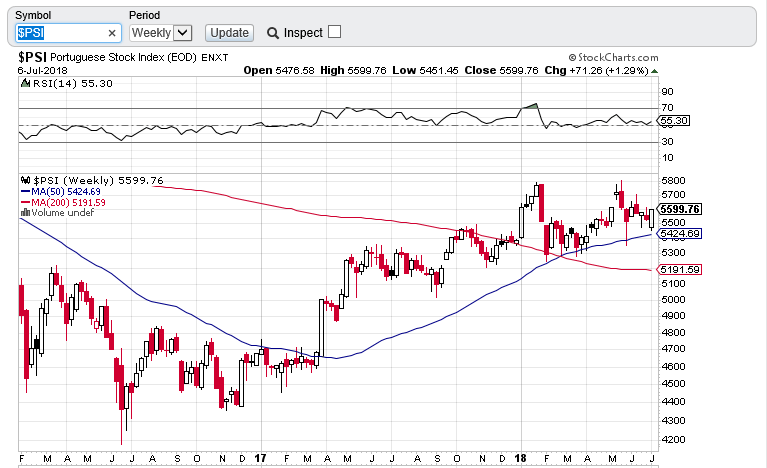Screen dimensions: 767x468
Task: Click the Period field label
Action: (x=144, y=15)
